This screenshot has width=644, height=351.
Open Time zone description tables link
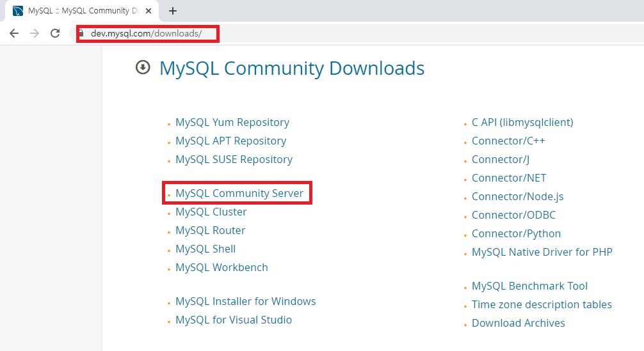tap(542, 305)
